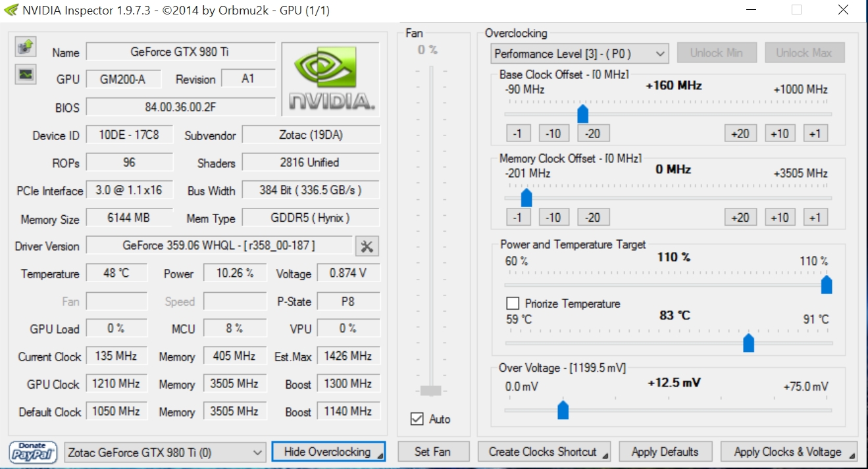Click the Voltage value 0.874 V
This screenshot has height=469, width=868.
(348, 273)
